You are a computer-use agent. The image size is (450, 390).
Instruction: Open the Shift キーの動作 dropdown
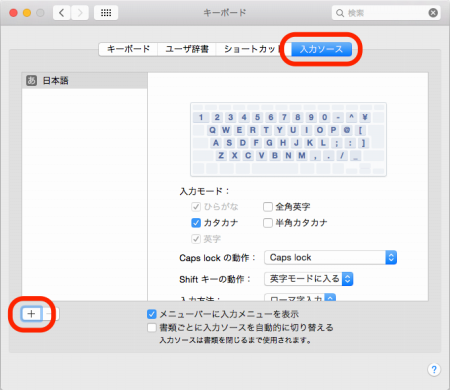point(309,279)
